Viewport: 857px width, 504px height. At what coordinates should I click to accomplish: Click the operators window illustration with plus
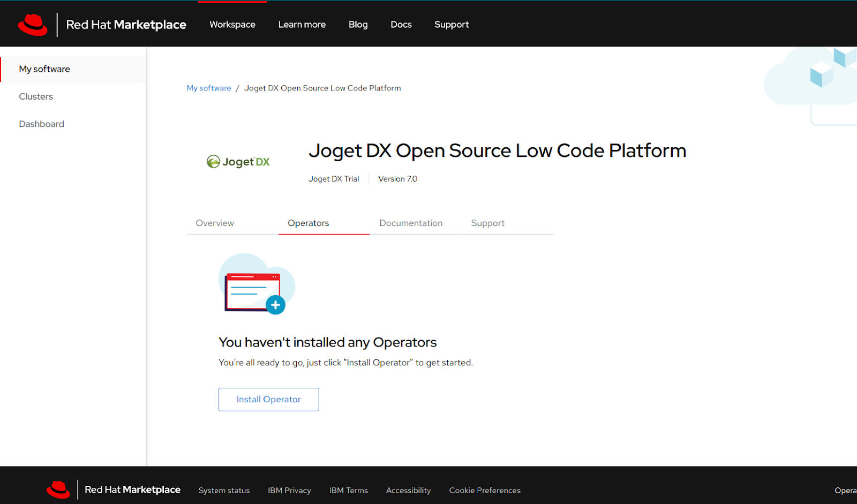click(x=257, y=284)
